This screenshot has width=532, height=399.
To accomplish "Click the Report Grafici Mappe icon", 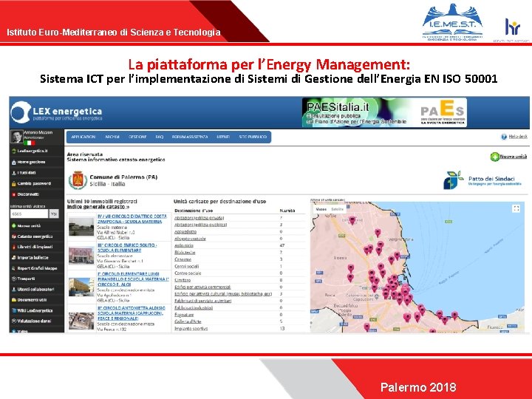I will pos(14,268).
